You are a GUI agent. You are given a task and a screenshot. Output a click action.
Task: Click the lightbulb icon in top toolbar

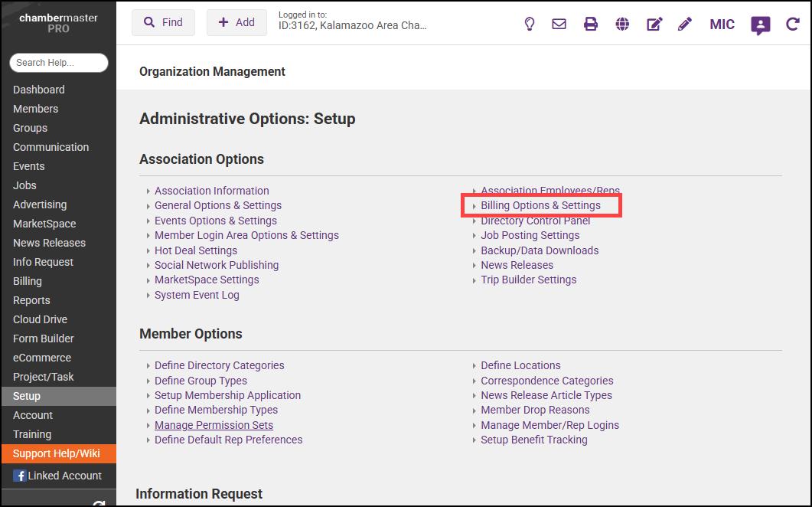click(529, 25)
